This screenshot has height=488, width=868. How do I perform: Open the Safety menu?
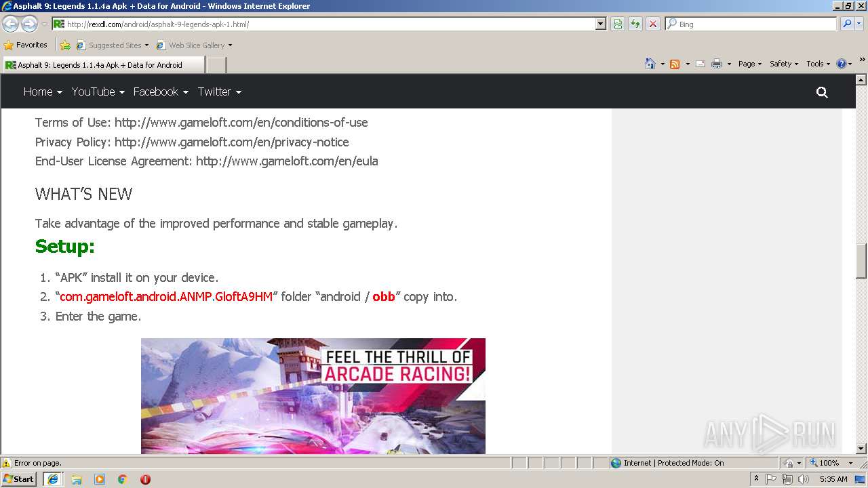pos(784,64)
